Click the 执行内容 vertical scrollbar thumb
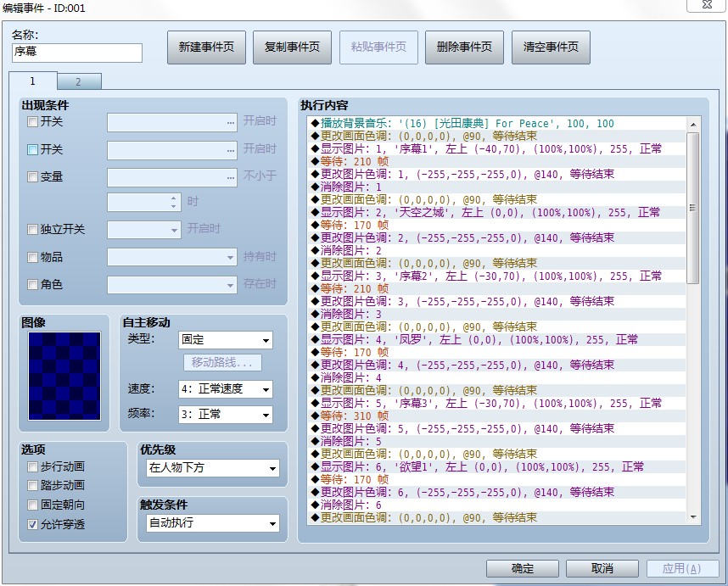728x586 pixels. (x=692, y=208)
